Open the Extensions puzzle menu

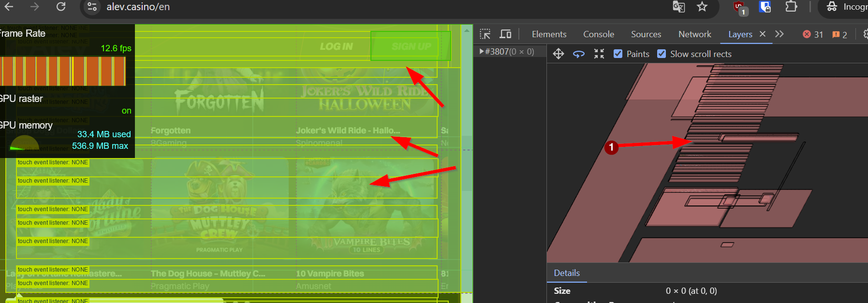pyautogui.click(x=791, y=7)
